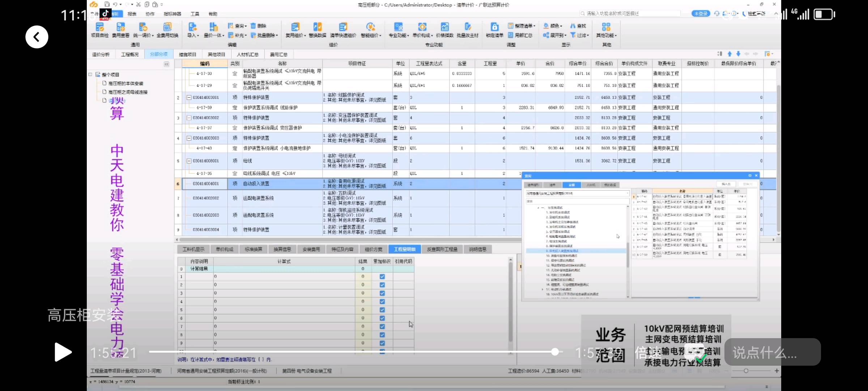Click the 高压柜的本体安装 tree item
Screen dimensions: 868x391
(126, 83)
